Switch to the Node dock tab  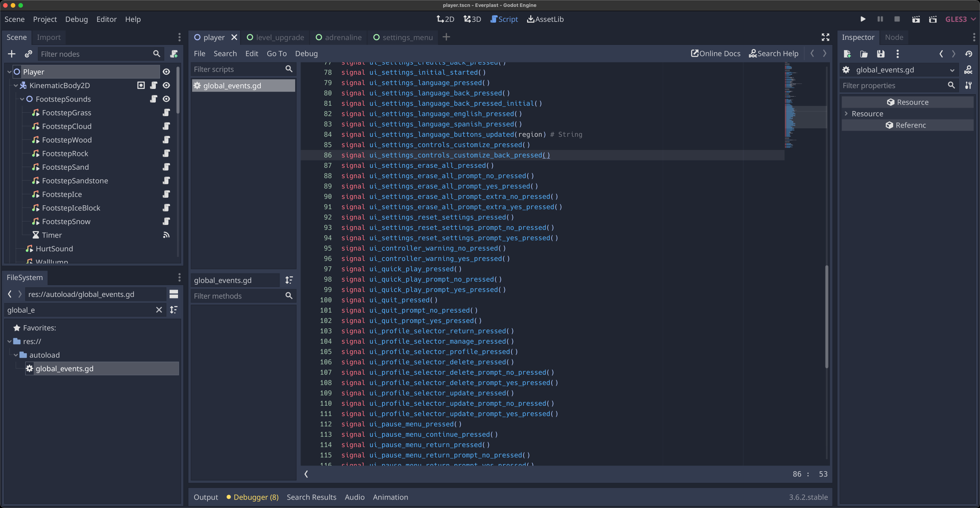point(894,37)
